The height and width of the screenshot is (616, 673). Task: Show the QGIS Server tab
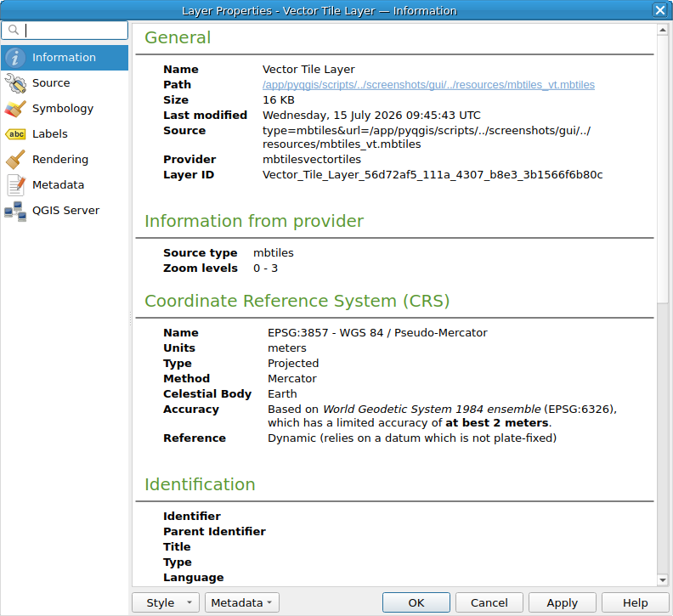(x=65, y=211)
